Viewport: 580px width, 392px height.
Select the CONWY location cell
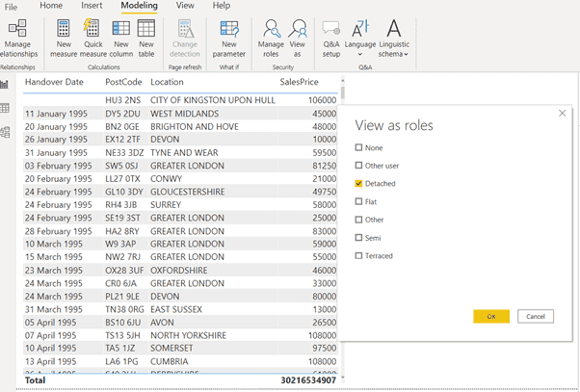(167, 178)
